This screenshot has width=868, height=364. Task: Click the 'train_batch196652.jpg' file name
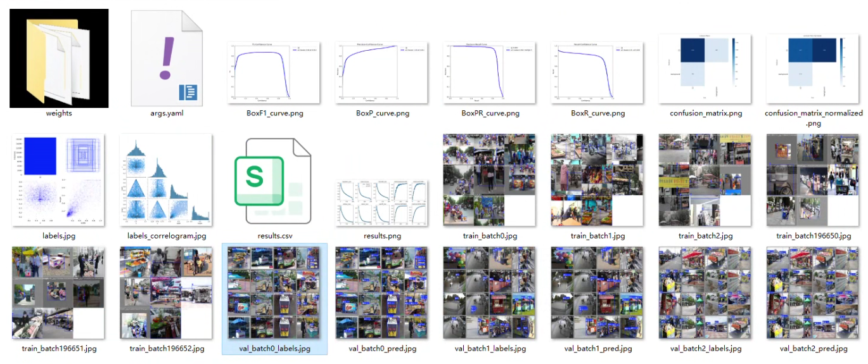[167, 349]
